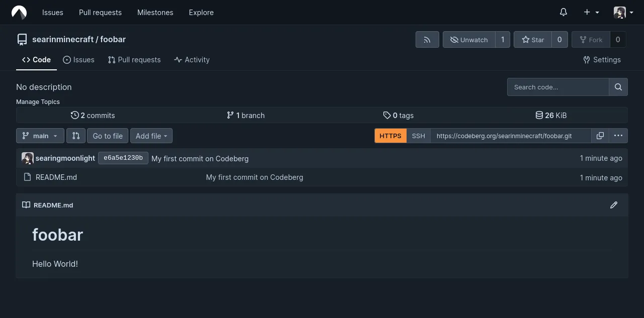Click the Go to file button
The image size is (644, 318).
[107, 136]
